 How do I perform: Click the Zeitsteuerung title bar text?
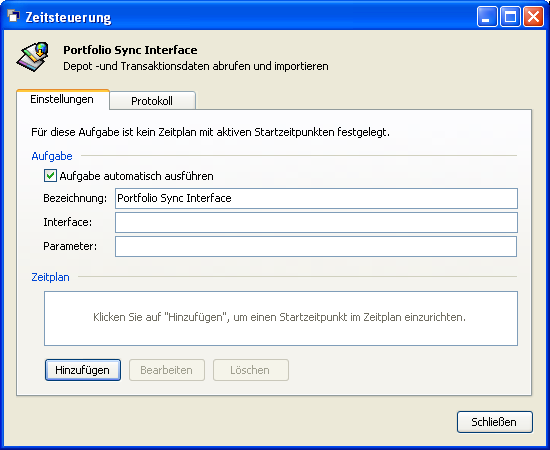click(68, 17)
